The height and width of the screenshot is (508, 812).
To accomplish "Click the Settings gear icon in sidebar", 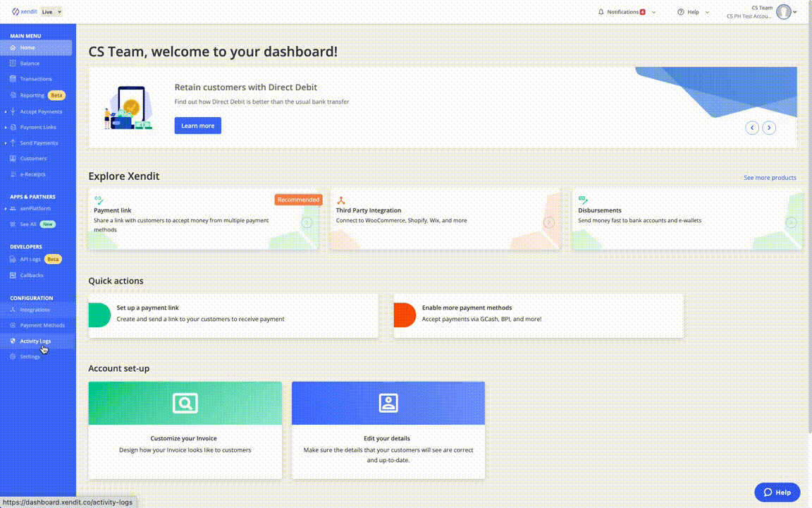I will click(13, 356).
